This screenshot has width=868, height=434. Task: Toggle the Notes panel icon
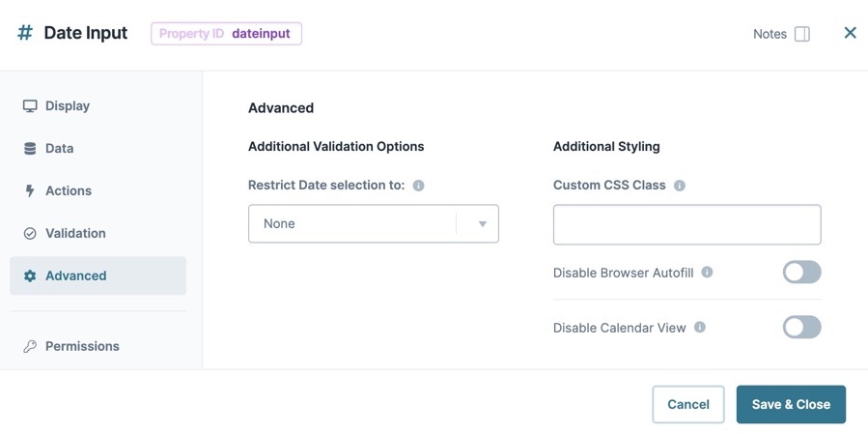801,34
